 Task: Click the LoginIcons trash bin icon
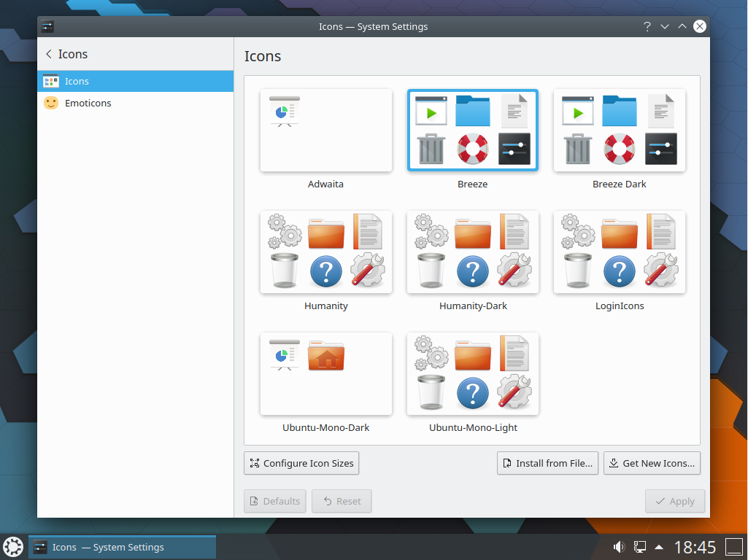pyautogui.click(x=578, y=271)
